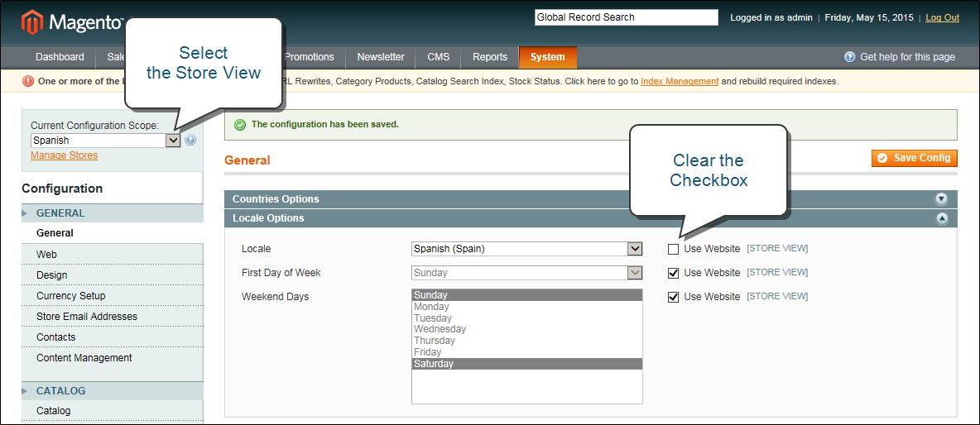This screenshot has width=980, height=425.
Task: Open the Manage Stores link
Action: pos(64,155)
